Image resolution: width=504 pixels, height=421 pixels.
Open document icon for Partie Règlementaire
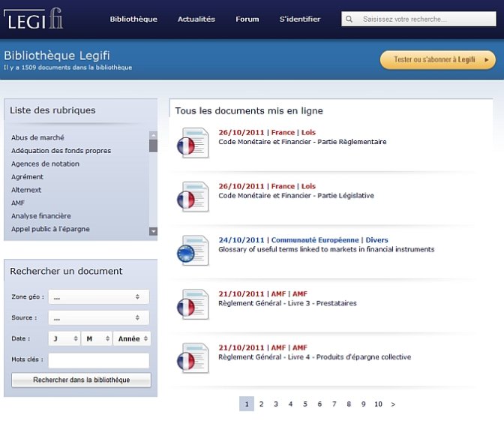[x=193, y=143]
